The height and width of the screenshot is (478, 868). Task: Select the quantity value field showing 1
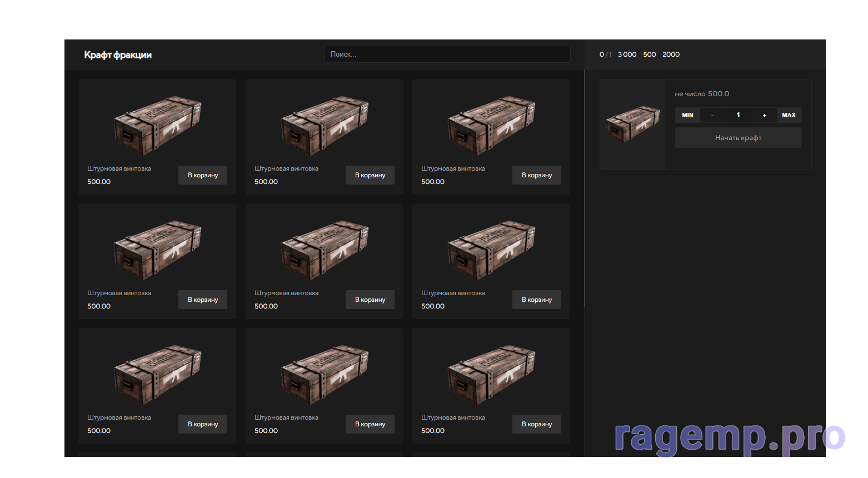738,115
